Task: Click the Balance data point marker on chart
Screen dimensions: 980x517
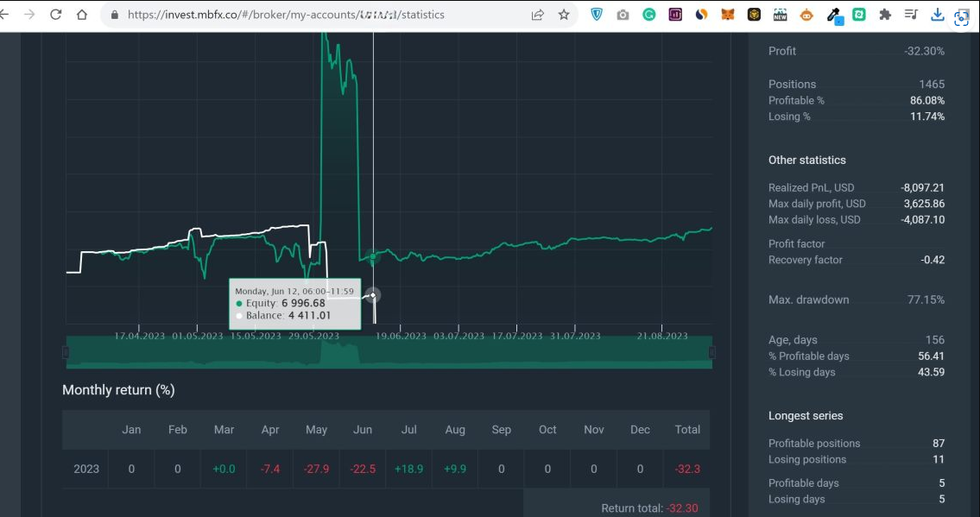Action: point(373,295)
